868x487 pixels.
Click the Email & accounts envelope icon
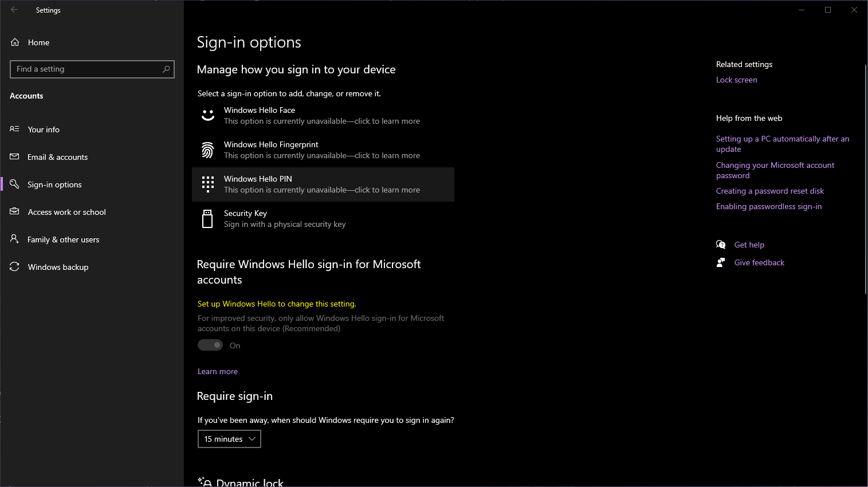pyautogui.click(x=15, y=156)
